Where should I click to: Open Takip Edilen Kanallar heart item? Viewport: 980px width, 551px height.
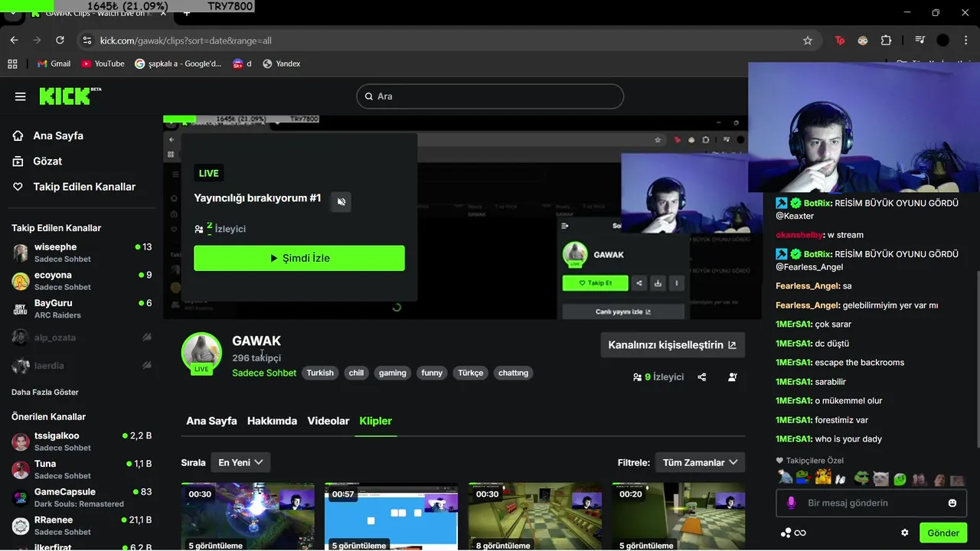pos(73,187)
